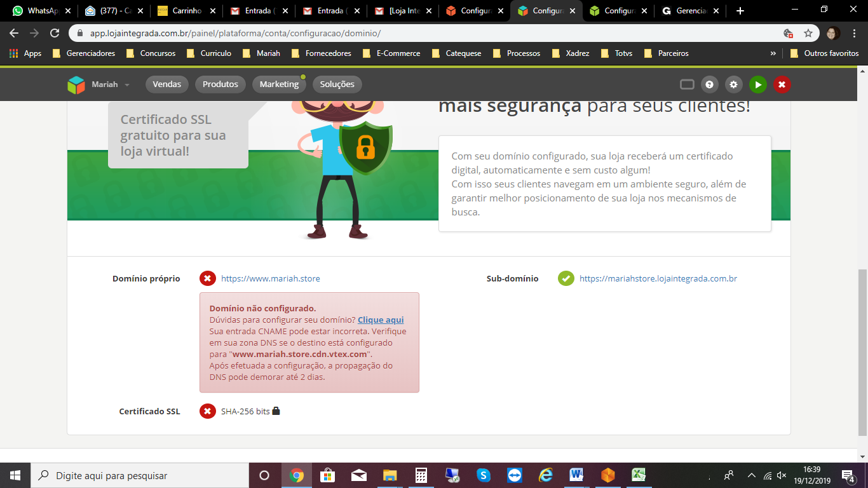Show hidden bookmarks with the chevron
The image size is (868, 488).
[x=773, y=53]
